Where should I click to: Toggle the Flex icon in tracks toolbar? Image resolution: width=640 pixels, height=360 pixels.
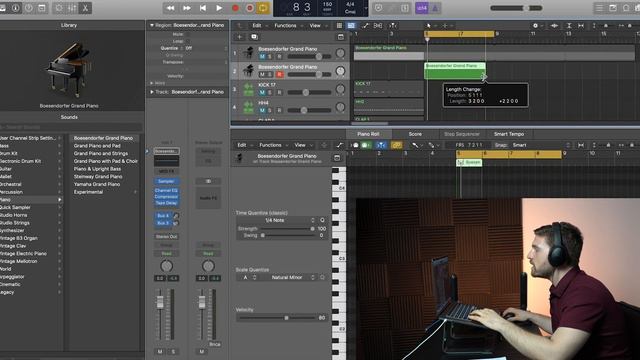(378, 25)
